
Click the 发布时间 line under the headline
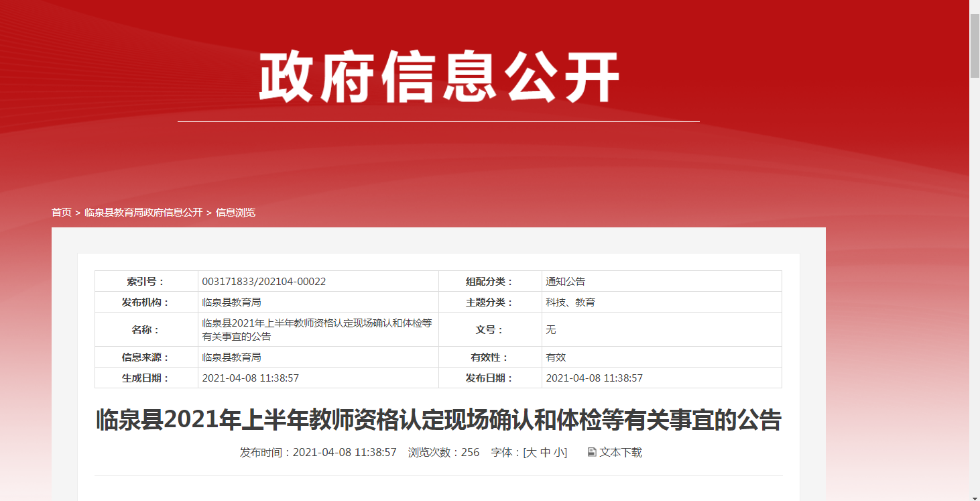[318, 453]
